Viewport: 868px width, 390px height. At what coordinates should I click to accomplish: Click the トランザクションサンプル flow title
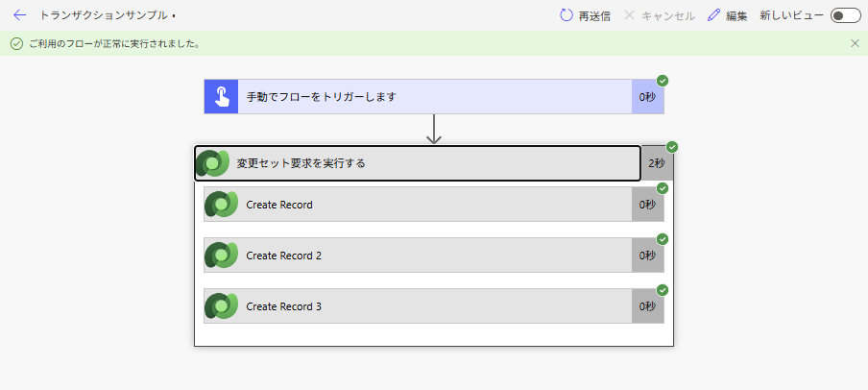(x=104, y=15)
